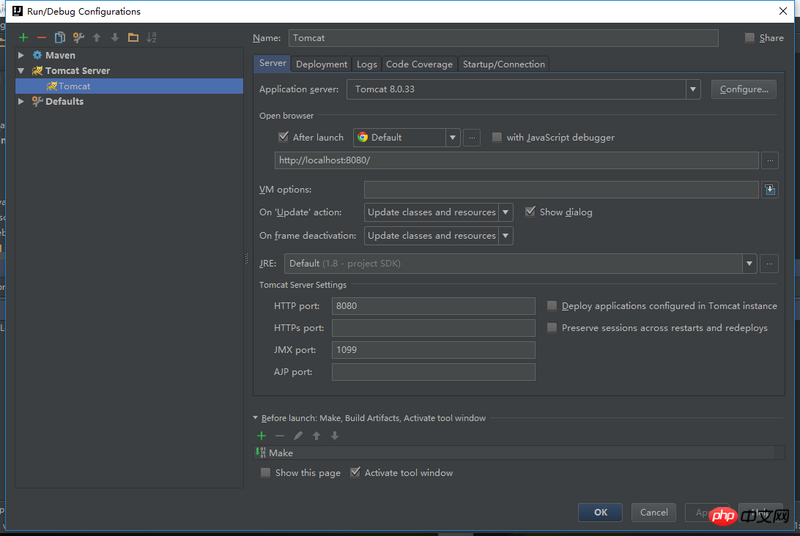The height and width of the screenshot is (536, 800).
Task: Click the Cancel button
Action: coord(654,512)
